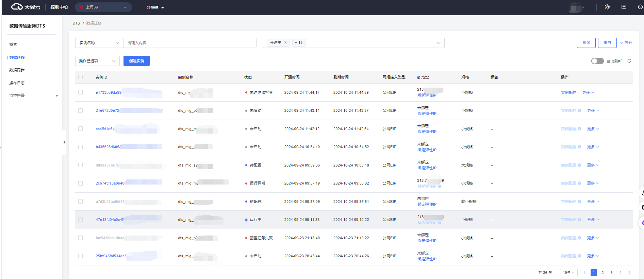Go to page 2
Screen dimensions: 644x279
(x=602, y=273)
